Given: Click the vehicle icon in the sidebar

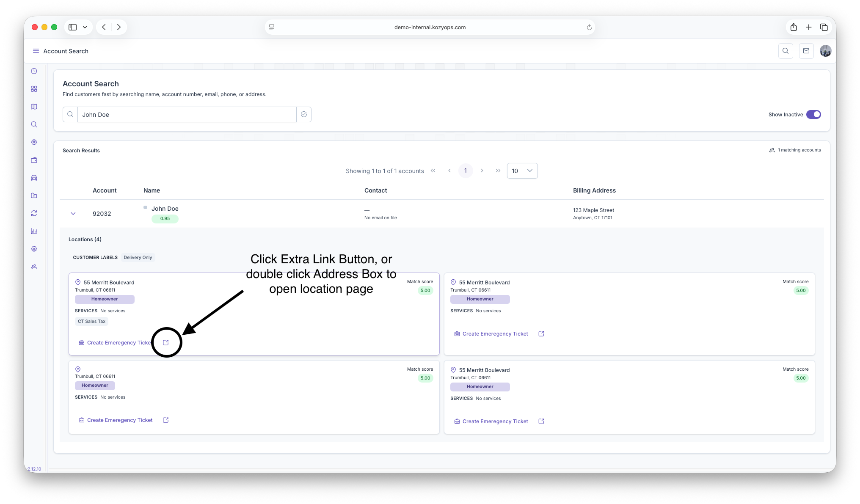Looking at the screenshot, I should (34, 178).
